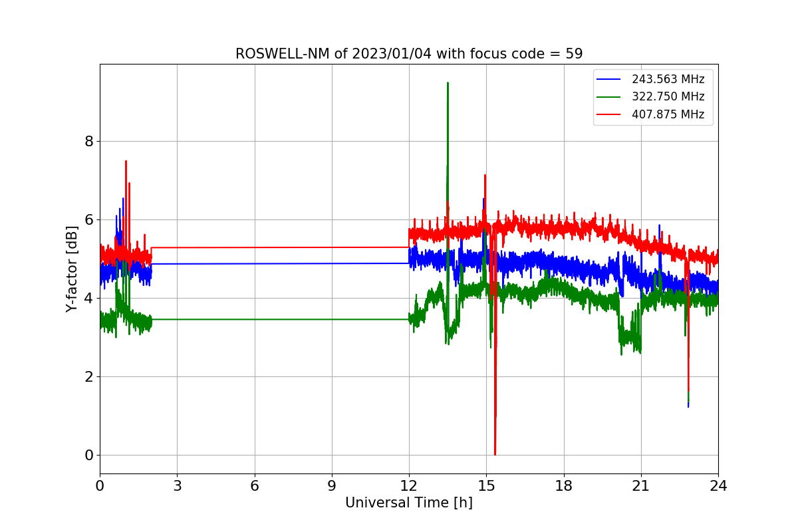The width and height of the screenshot is (798, 532).
Task: Click the 'Y-factor [dB]' axis label
Action: pyautogui.click(x=72, y=269)
